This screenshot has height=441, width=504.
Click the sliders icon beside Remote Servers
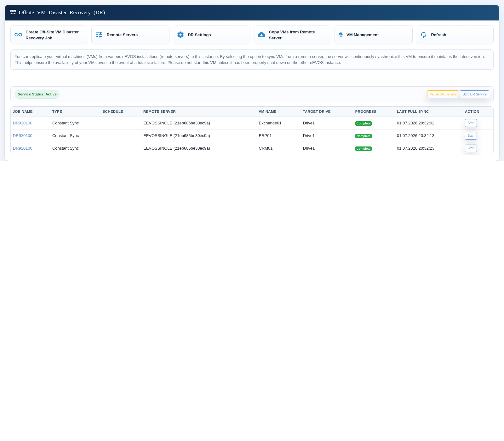(99, 35)
